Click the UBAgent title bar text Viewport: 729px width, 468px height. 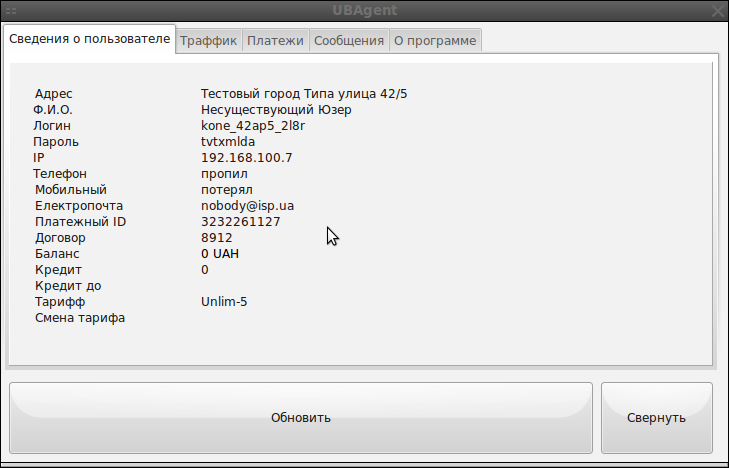pyautogui.click(x=364, y=11)
